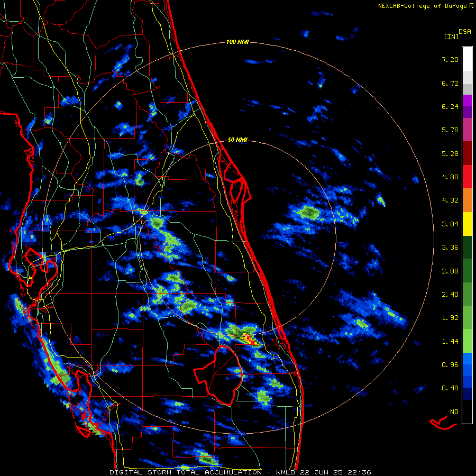Click the 7.20 legend value
476x476 pixels.
click(450, 59)
